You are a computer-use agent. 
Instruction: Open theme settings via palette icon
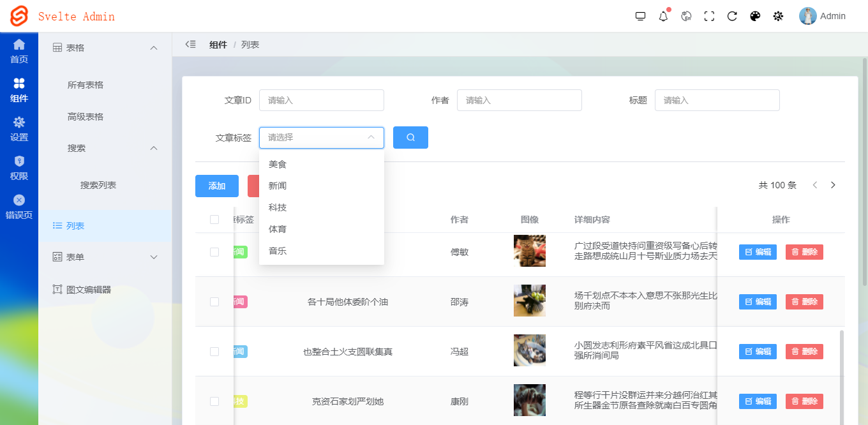click(755, 16)
